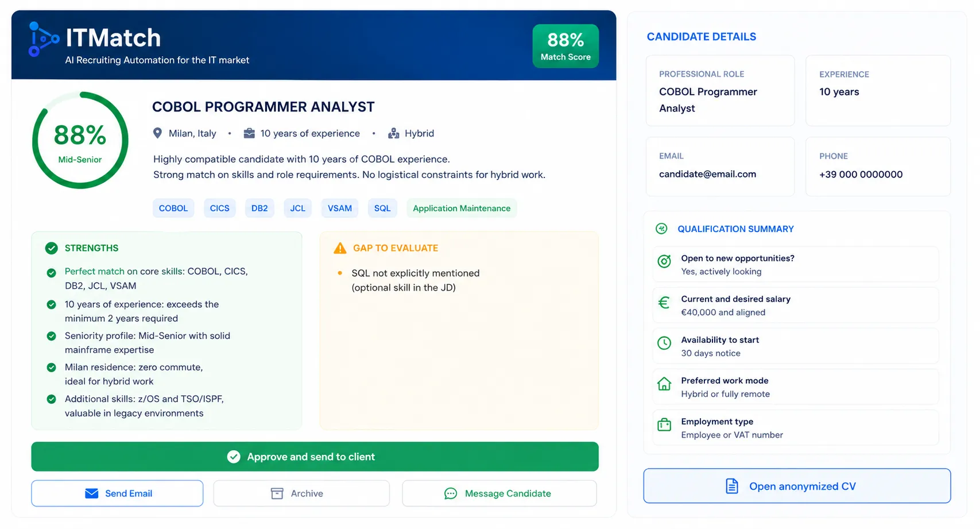Click 'Hybrid or fully remote' text

tap(725, 394)
